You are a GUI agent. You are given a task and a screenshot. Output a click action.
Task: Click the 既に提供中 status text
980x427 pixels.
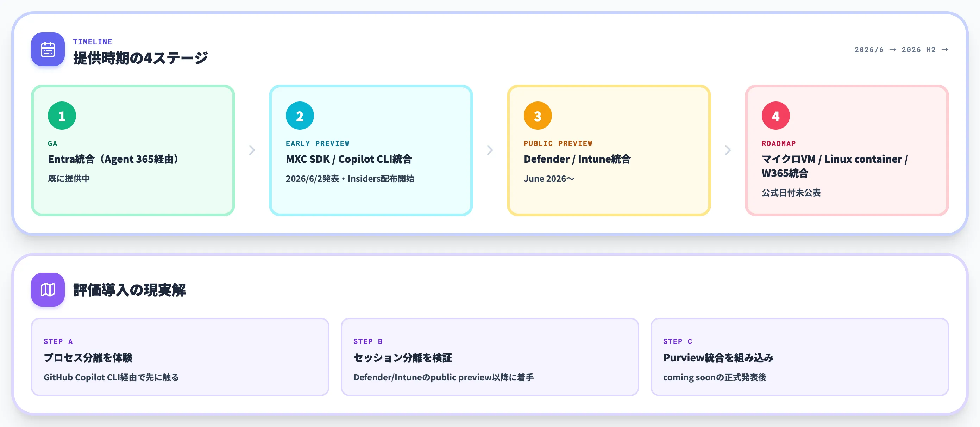(69, 179)
